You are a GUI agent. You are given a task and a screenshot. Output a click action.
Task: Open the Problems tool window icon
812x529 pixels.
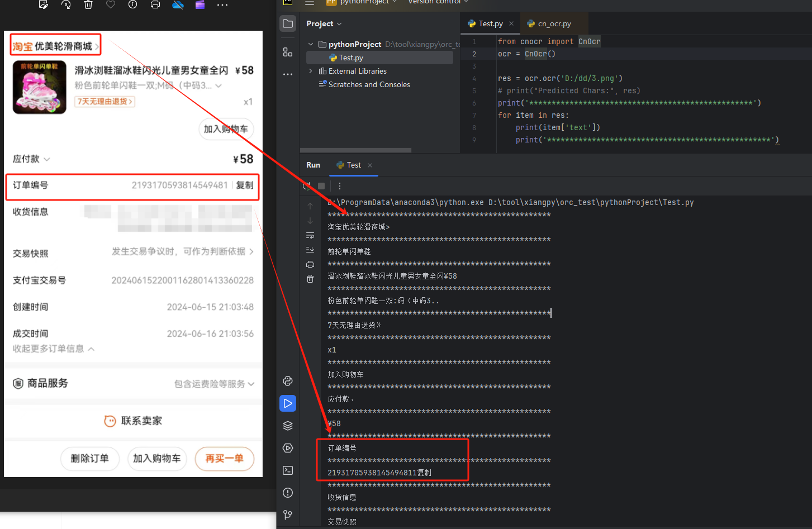[x=288, y=493]
